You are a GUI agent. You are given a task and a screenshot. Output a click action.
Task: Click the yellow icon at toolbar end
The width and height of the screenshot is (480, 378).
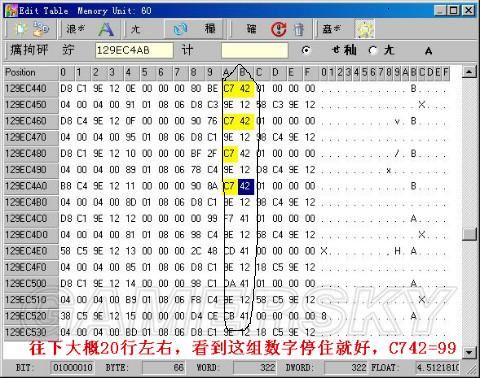point(365,29)
